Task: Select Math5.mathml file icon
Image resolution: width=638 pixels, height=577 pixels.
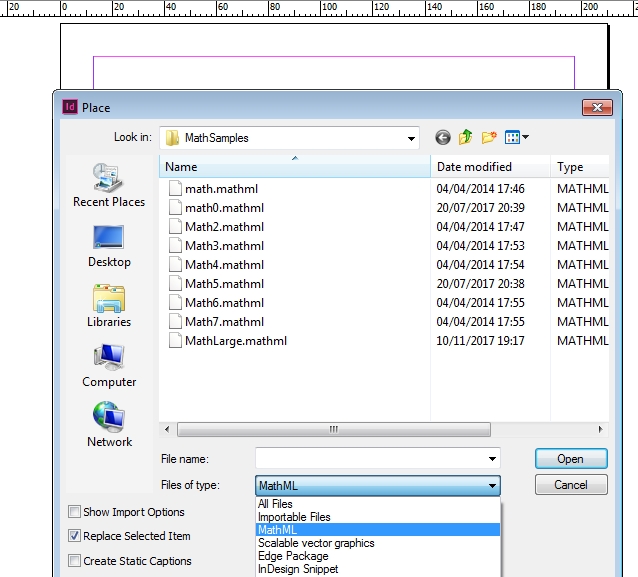Action: (175, 284)
